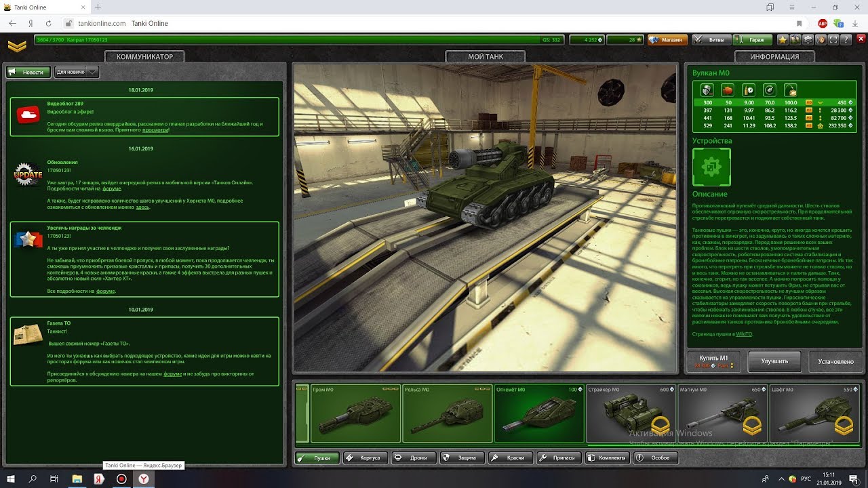Select the Шафт М0 turret card

coord(814,413)
